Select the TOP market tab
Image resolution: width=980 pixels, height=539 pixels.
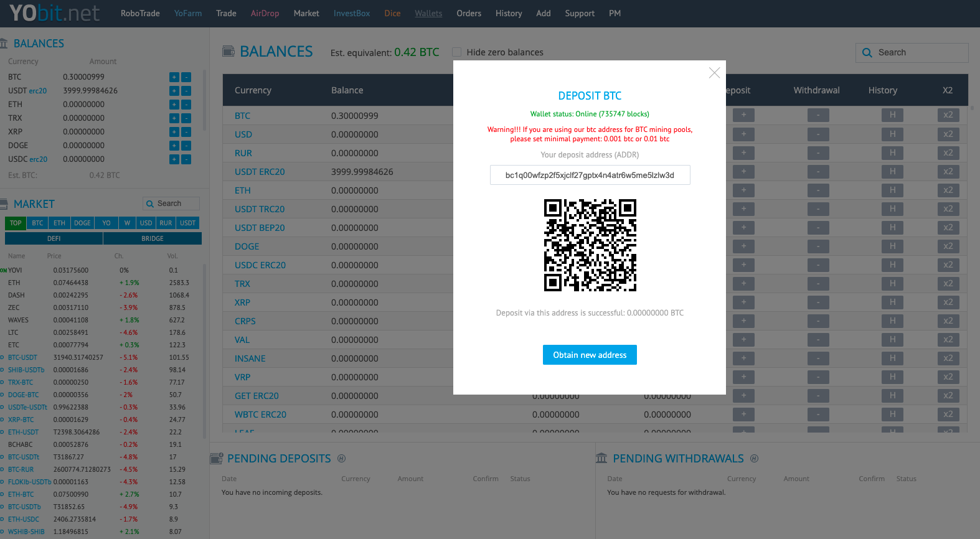pos(16,223)
